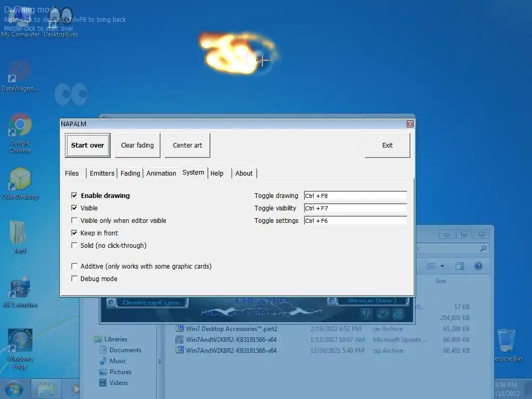
Task: Open the CubeDesktop shortcut
Action: tap(20, 183)
